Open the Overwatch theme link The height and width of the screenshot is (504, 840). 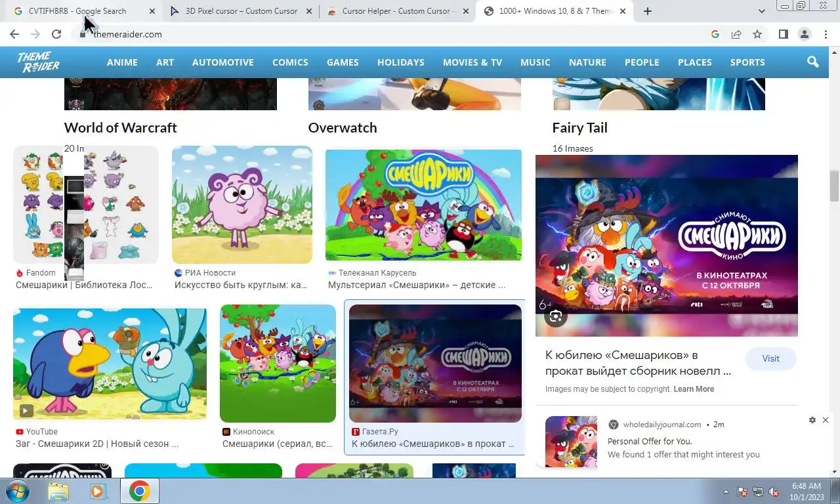tap(343, 127)
